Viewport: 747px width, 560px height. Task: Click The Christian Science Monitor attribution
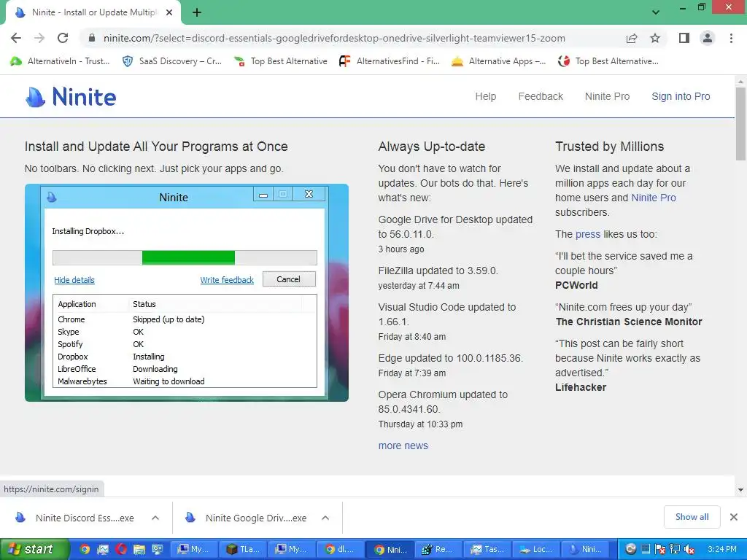tap(629, 322)
